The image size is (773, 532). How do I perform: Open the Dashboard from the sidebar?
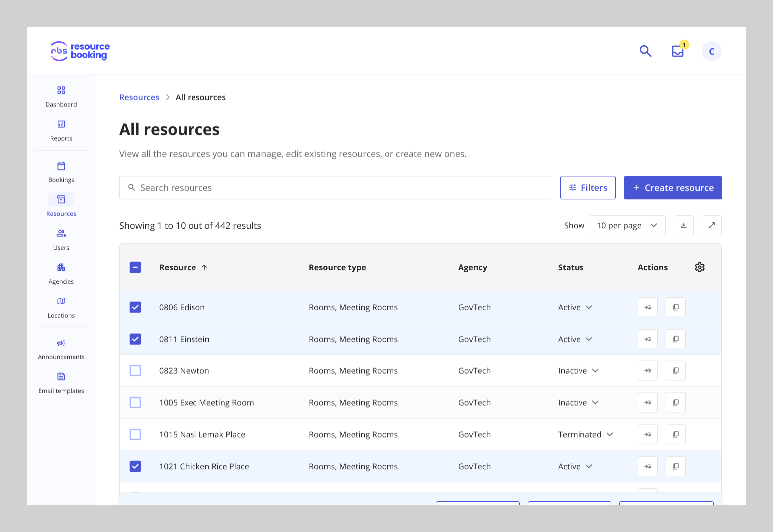(61, 97)
